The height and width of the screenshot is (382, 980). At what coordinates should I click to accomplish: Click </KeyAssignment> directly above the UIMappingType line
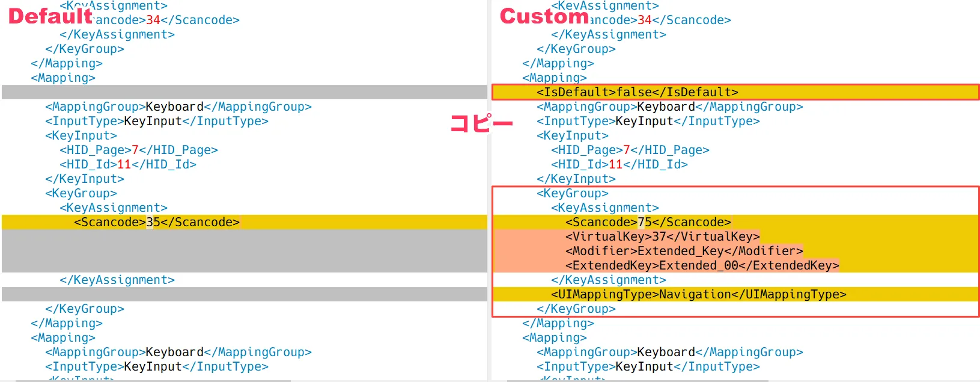pos(609,280)
